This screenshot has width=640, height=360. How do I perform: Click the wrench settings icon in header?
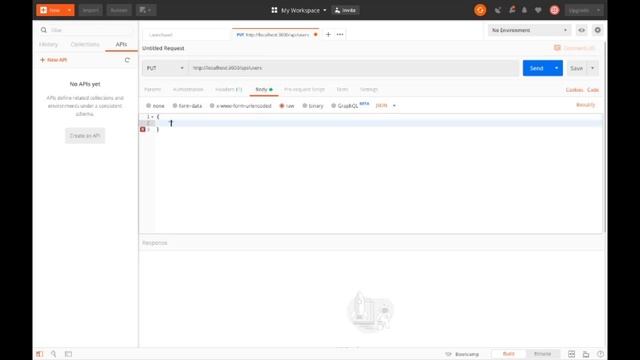512,10
